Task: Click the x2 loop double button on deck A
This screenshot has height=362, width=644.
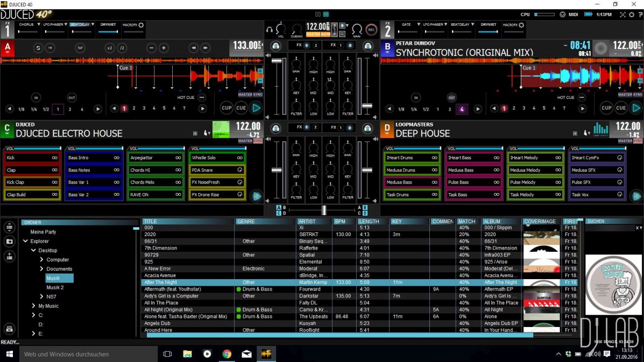Action: tap(110, 48)
